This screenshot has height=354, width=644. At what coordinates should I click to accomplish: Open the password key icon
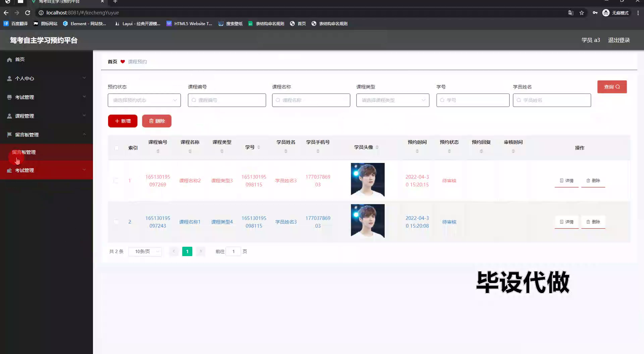[595, 13]
